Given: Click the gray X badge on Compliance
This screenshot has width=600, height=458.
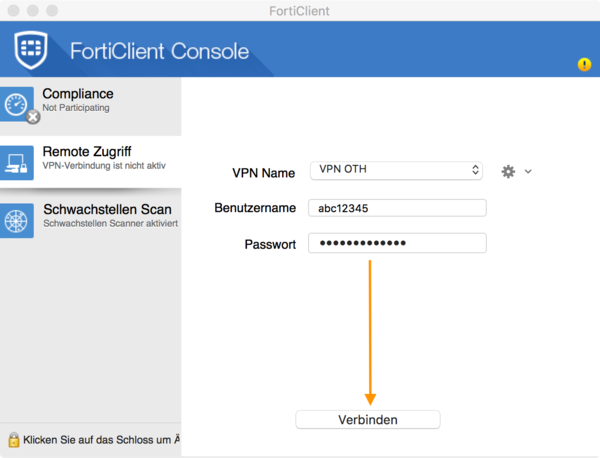Looking at the screenshot, I should (x=33, y=117).
